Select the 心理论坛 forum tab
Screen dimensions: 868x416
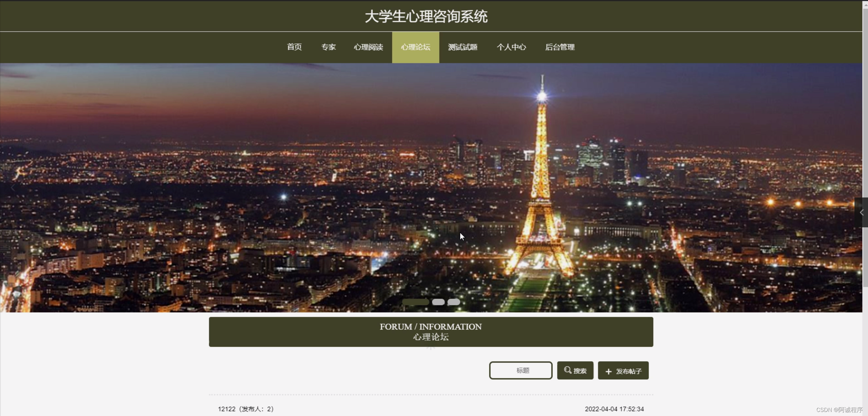415,47
